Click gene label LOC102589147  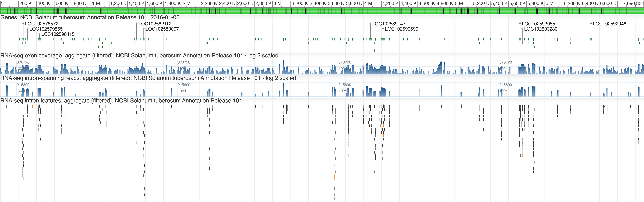click(x=389, y=24)
